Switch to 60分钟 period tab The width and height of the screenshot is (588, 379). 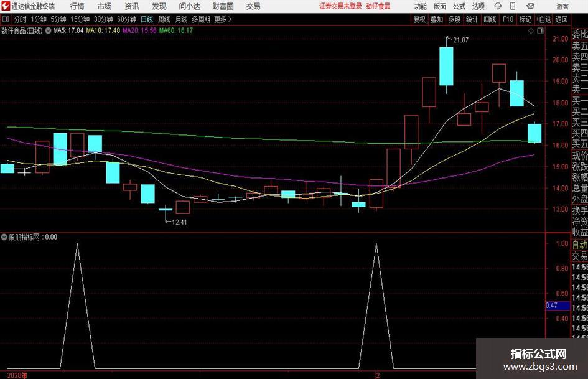(126, 19)
